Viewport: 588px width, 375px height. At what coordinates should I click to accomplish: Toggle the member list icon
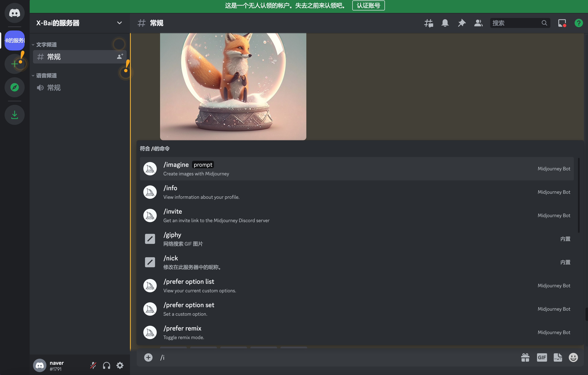click(478, 23)
